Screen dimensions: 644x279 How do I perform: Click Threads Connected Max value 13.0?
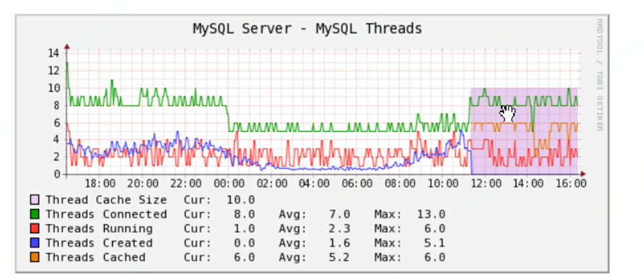431,214
